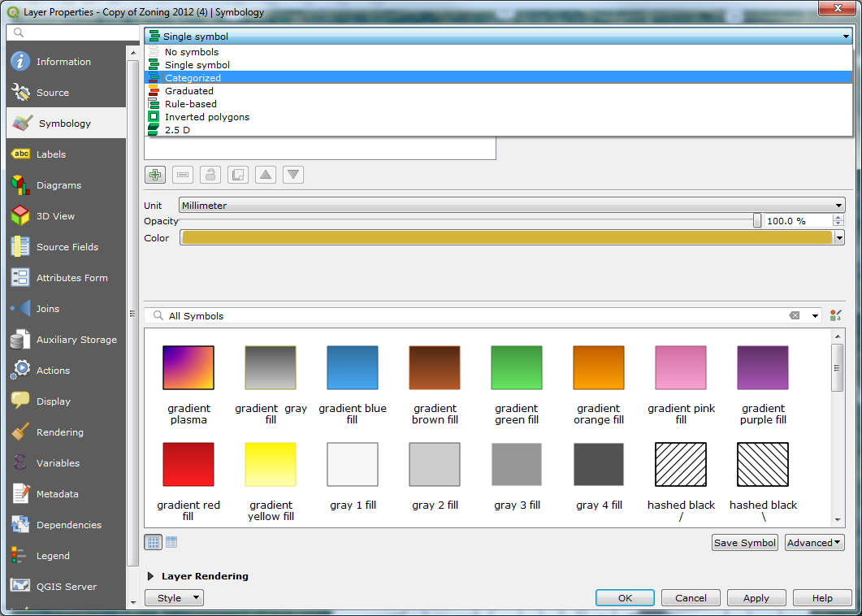Click the yellow Color swatch bar
The width and height of the screenshot is (862, 616).
pyautogui.click(x=507, y=237)
